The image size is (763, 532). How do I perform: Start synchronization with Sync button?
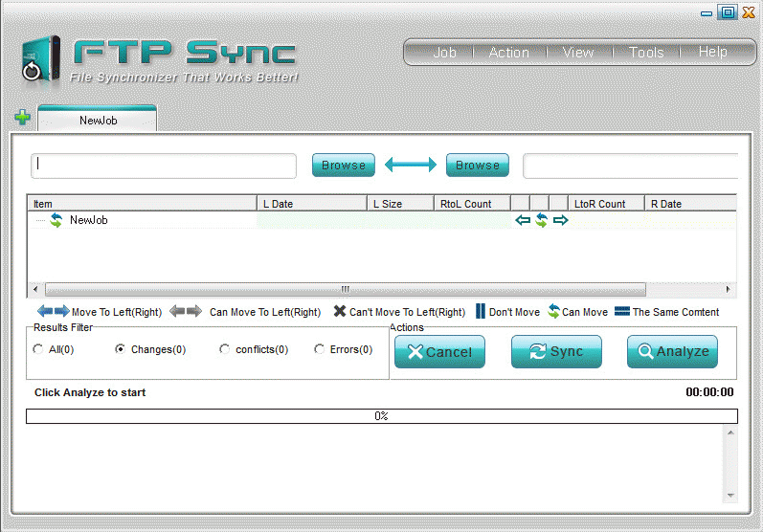tap(556, 351)
